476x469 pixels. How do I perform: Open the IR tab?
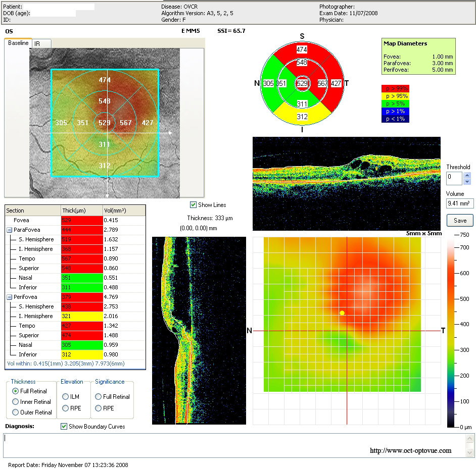point(41,44)
